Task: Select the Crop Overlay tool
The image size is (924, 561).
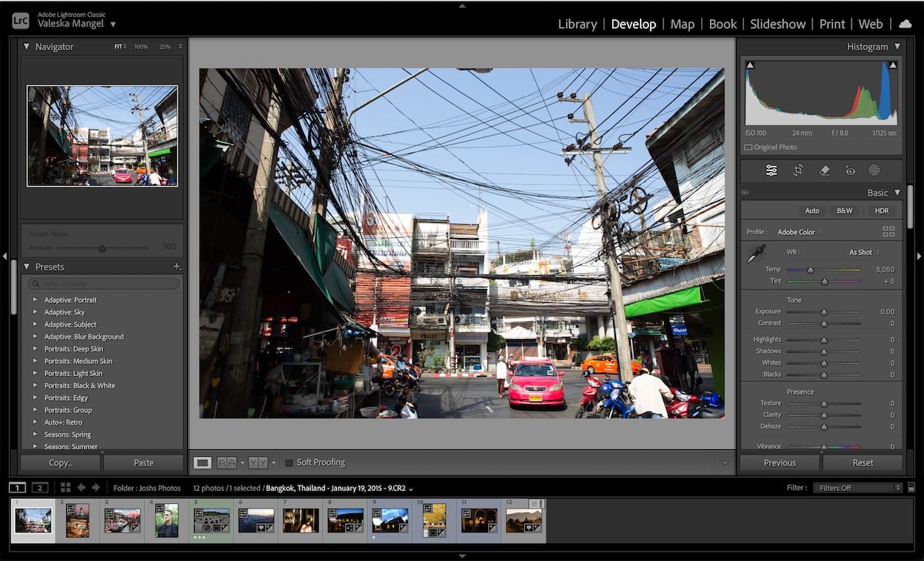Action: 798,170
